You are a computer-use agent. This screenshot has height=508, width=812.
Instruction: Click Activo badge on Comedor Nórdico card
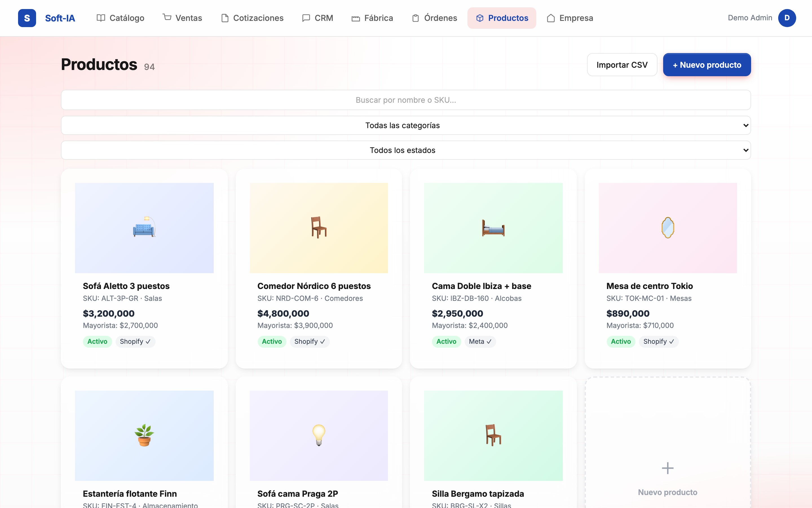[272, 341]
